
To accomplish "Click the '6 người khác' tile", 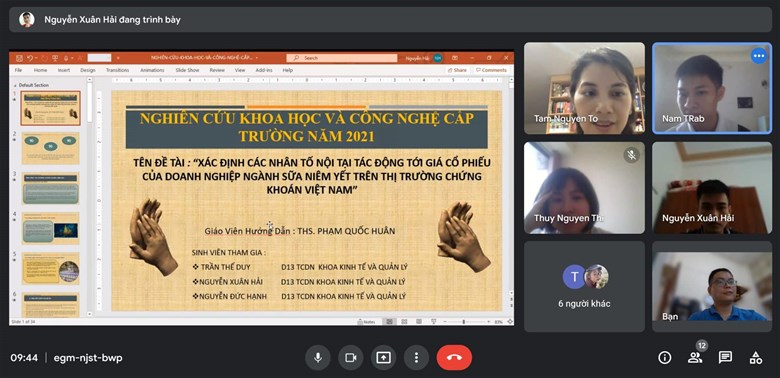I will pyautogui.click(x=584, y=286).
